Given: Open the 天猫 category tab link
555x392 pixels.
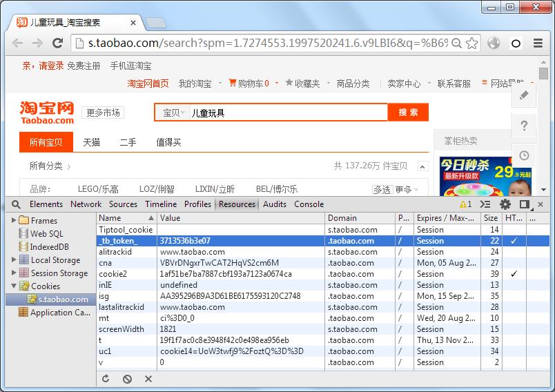Looking at the screenshot, I should point(91,142).
